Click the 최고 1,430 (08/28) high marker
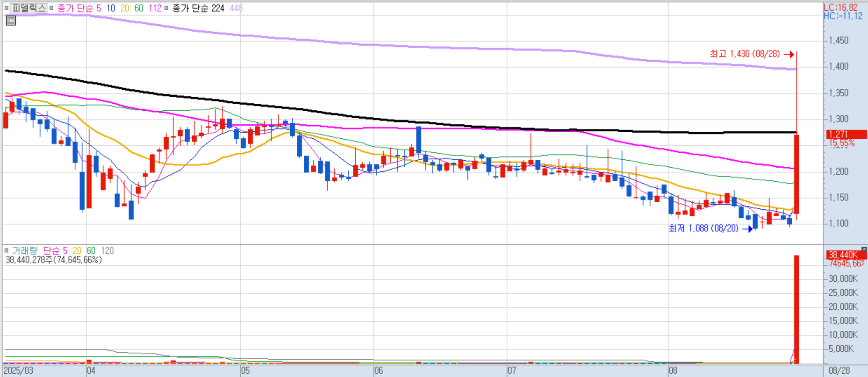Image resolution: width=868 pixels, height=377 pixels. (x=752, y=54)
